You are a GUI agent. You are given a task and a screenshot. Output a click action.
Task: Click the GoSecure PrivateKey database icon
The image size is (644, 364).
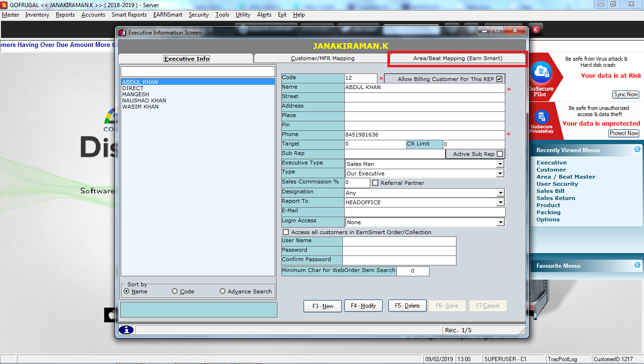click(541, 117)
